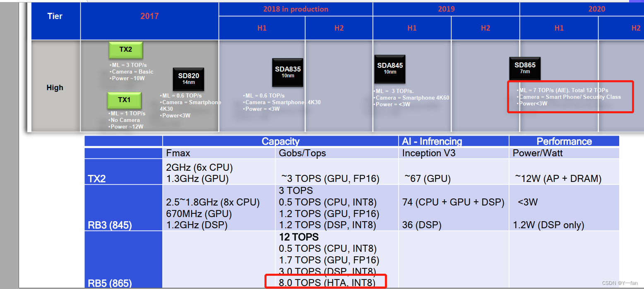The width and height of the screenshot is (644, 289).
Task: Click '8.0 TOPS (HTA, INT8)' in RB5 row
Action: coord(327,283)
